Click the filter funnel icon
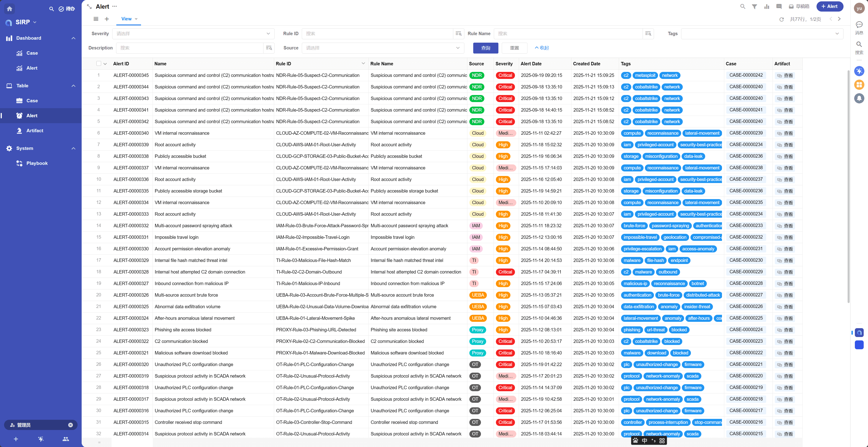Viewport: 868px width, 447px height. pos(754,6)
